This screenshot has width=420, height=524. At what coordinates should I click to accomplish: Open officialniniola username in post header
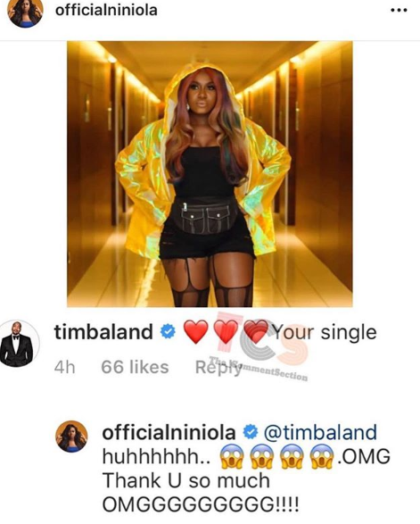(106, 10)
